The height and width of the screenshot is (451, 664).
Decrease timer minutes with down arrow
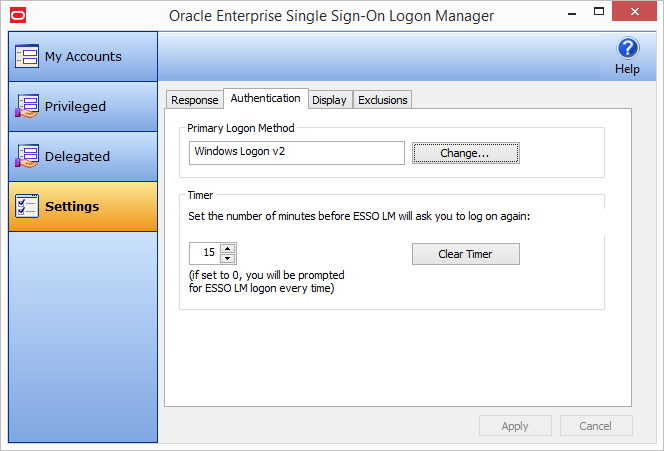coord(227,258)
